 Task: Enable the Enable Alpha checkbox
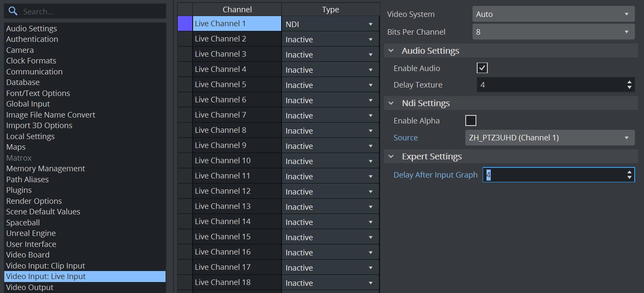[470, 121]
